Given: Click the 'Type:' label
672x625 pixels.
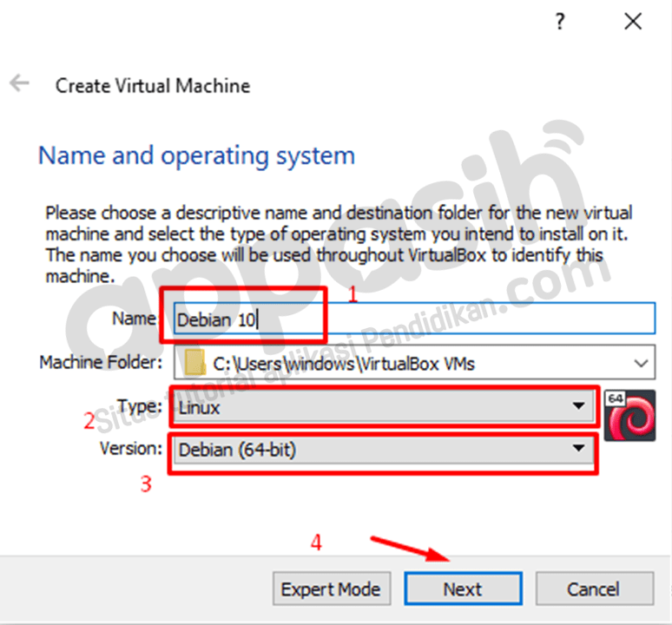Looking at the screenshot, I should [x=140, y=405].
